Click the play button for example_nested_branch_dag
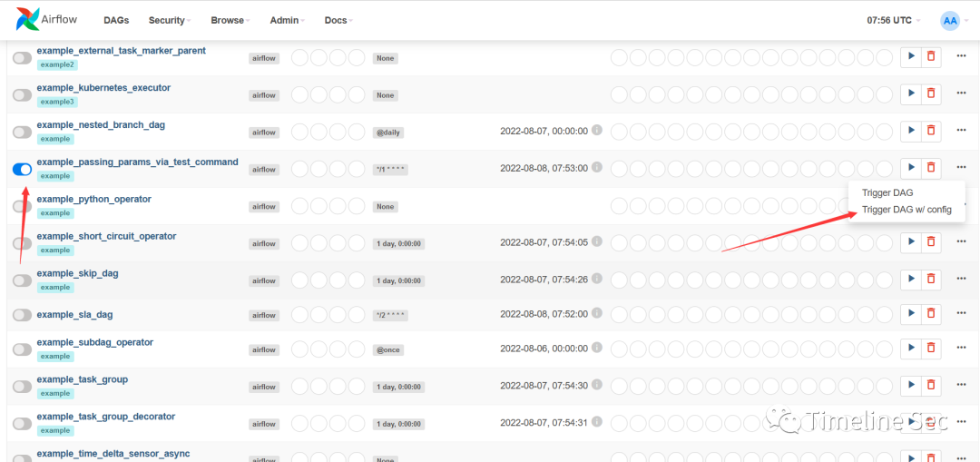This screenshot has width=980, height=462. tap(911, 130)
